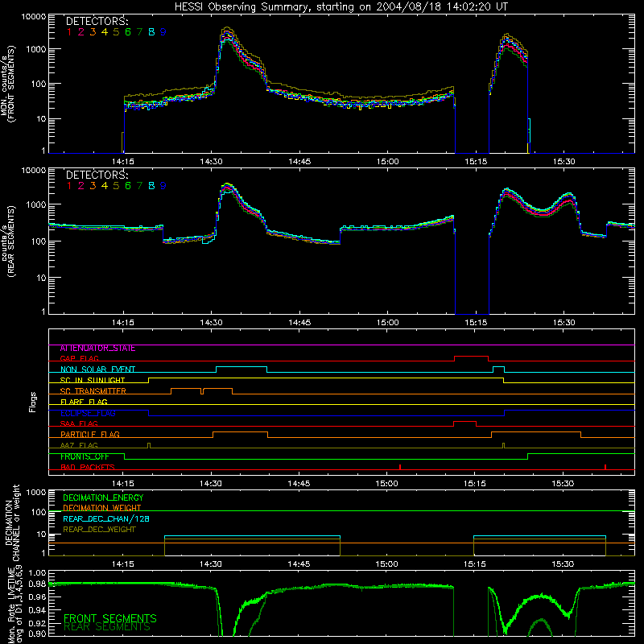
Task: Click the 15:00 tick label under the front segments plot
Action: [x=387, y=162]
